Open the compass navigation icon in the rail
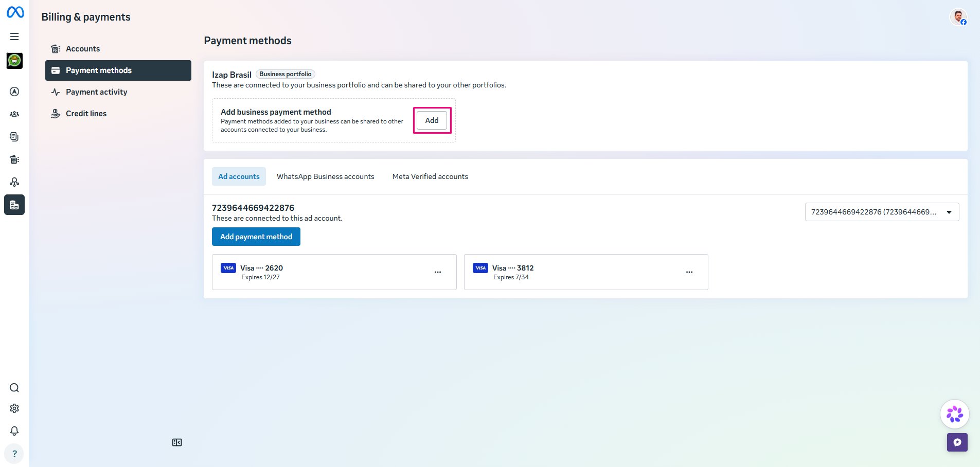 tap(14, 92)
